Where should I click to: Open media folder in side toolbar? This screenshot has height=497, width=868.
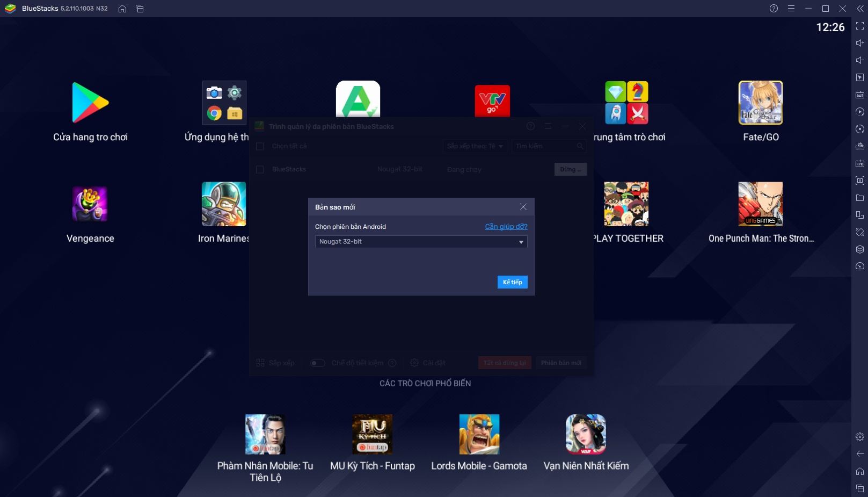click(x=860, y=198)
